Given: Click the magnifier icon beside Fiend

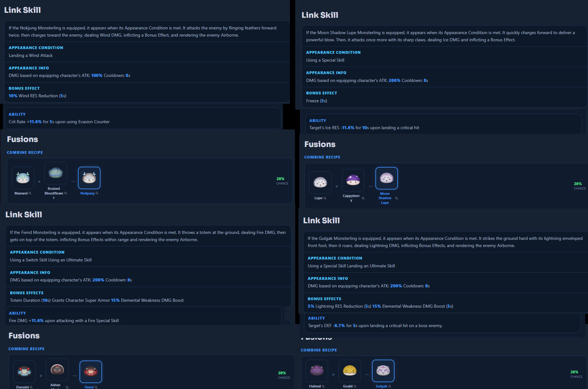Looking at the screenshot, I should [x=96, y=387].
